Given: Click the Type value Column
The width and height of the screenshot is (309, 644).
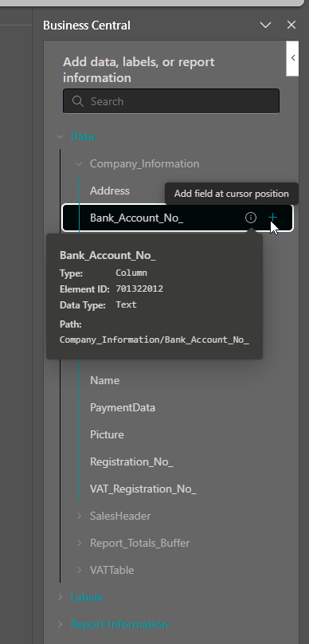Looking at the screenshot, I should [x=131, y=273].
